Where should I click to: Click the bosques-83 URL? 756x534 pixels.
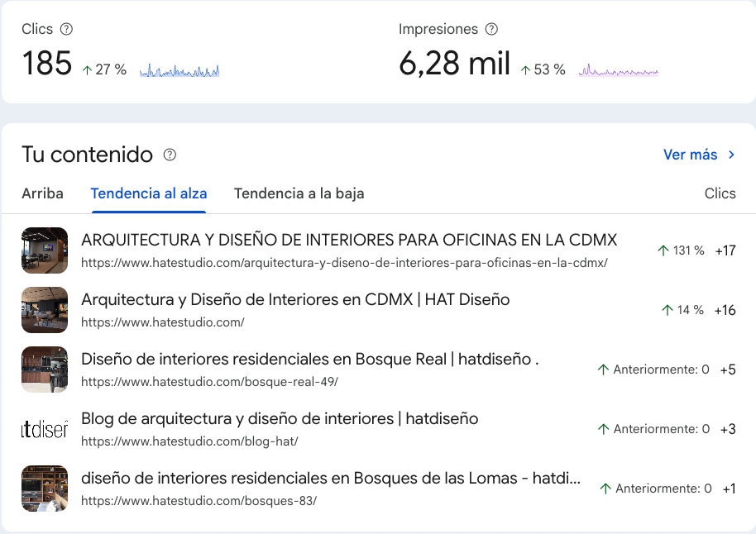(x=199, y=501)
